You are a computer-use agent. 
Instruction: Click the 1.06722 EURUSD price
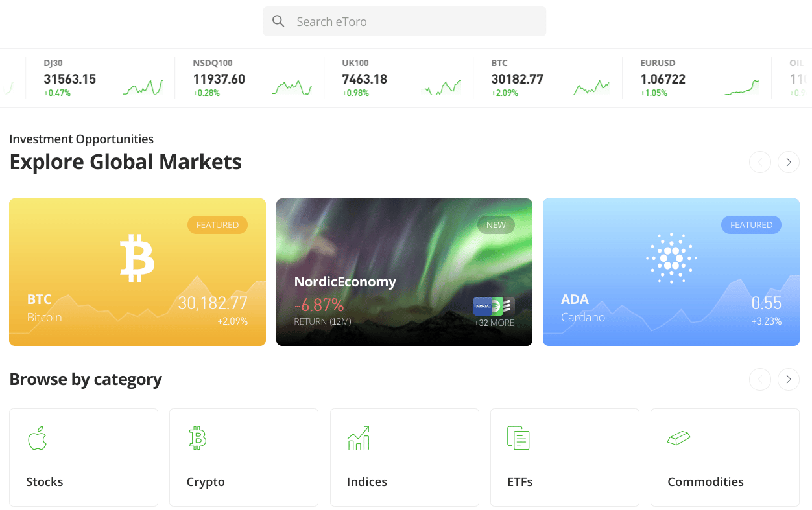(663, 79)
